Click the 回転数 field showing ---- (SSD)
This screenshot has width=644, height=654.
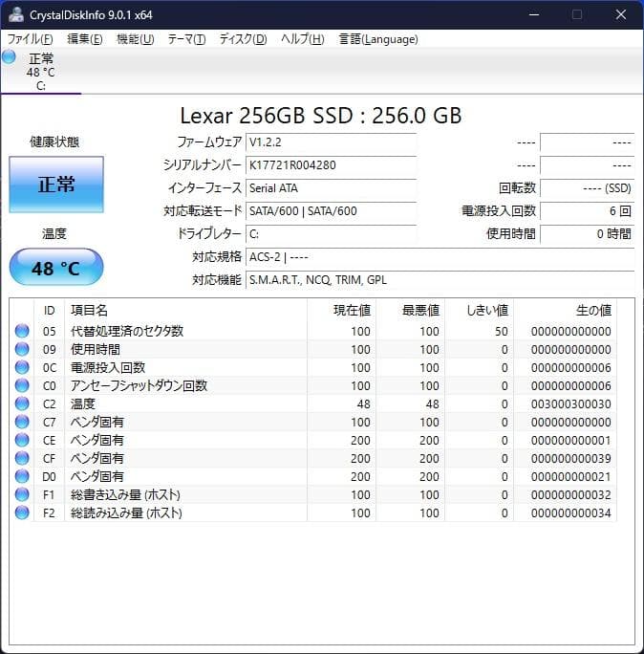588,188
